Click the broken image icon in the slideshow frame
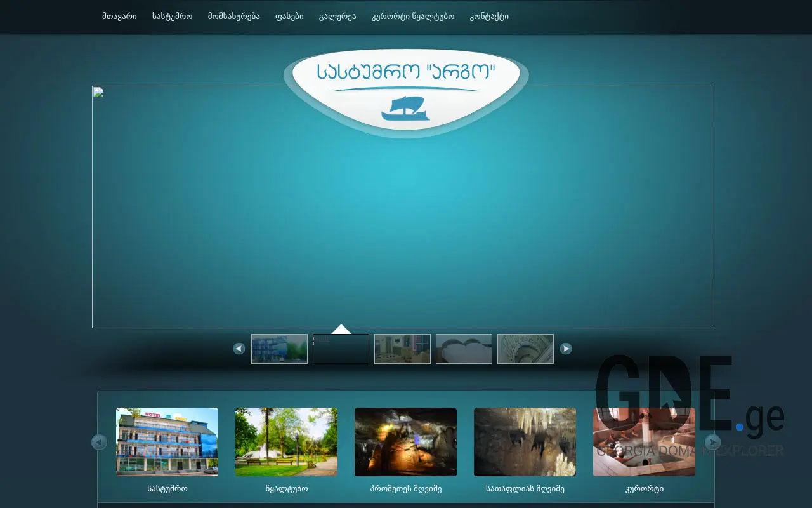 [x=98, y=92]
